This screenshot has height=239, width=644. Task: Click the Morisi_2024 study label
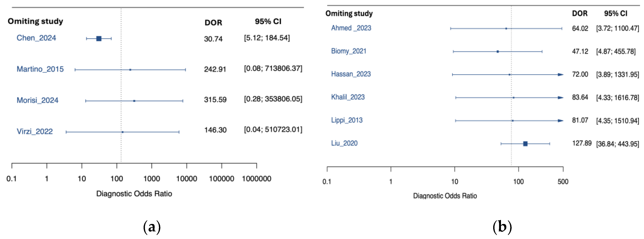pos(37,100)
